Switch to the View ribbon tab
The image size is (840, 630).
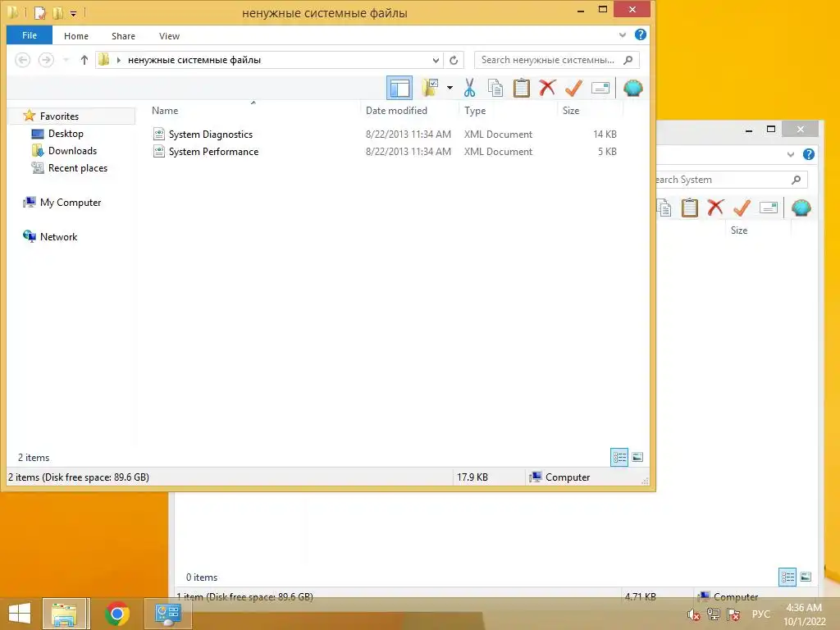point(169,36)
